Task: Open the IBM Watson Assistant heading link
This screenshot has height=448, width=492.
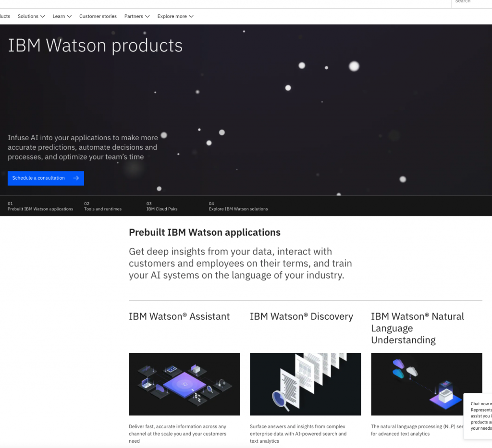Action: [x=179, y=316]
